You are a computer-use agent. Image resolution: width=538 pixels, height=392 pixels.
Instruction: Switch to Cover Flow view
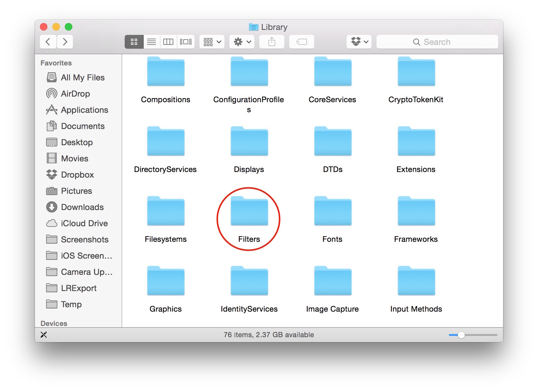(186, 42)
